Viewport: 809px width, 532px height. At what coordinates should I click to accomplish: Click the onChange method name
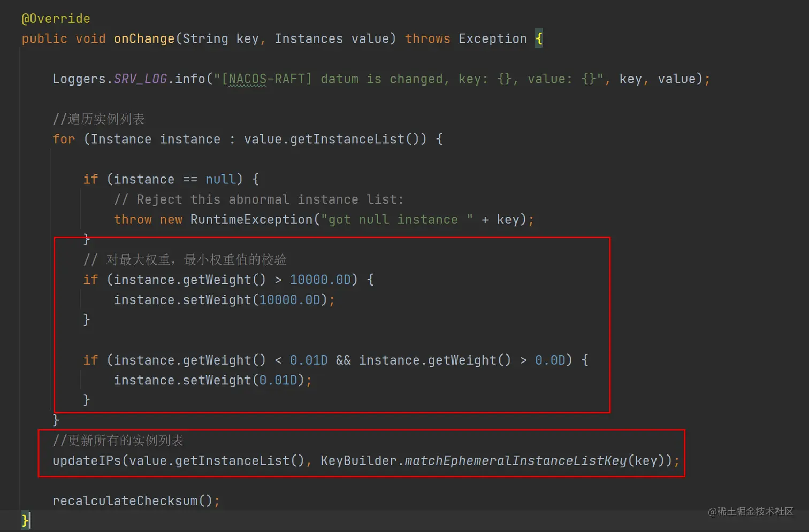pyautogui.click(x=144, y=39)
